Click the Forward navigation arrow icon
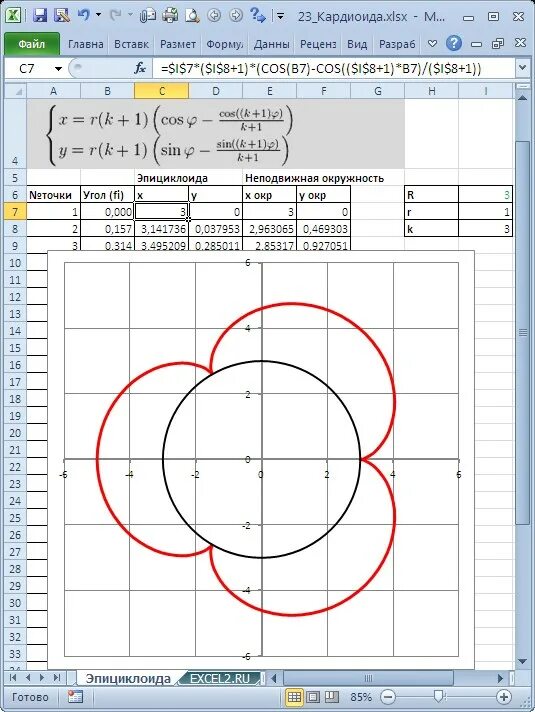Image resolution: width=535 pixels, height=712 pixels. (x=236, y=16)
